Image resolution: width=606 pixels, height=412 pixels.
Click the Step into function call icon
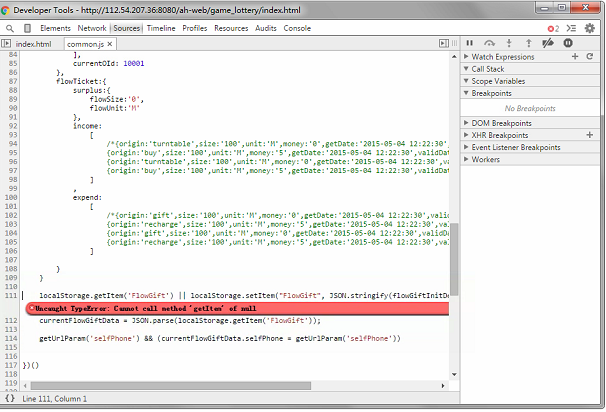[x=510, y=44]
